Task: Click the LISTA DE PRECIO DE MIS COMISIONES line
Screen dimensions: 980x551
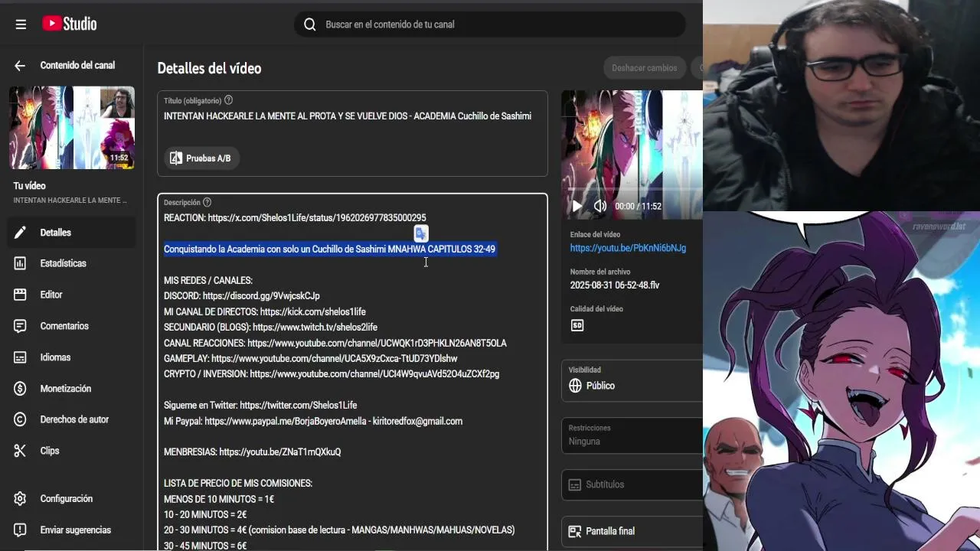Action: pyautogui.click(x=238, y=484)
